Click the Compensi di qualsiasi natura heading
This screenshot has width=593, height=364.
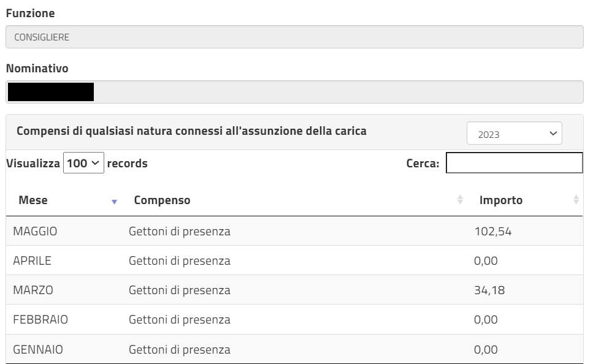(191, 131)
